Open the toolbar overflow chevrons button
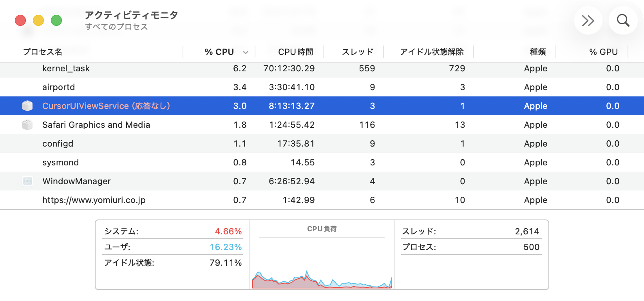 (588, 20)
